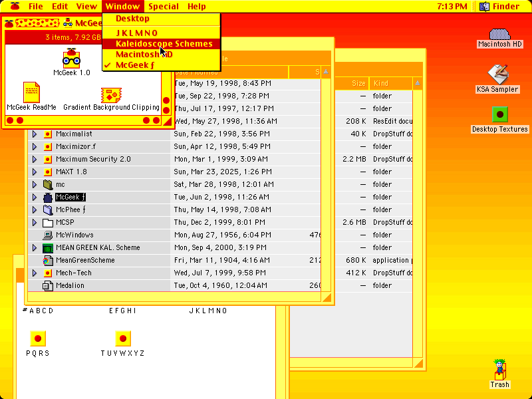Choose Kaleidoscope Schemes in Window menu
532x399 pixels.
162,44
